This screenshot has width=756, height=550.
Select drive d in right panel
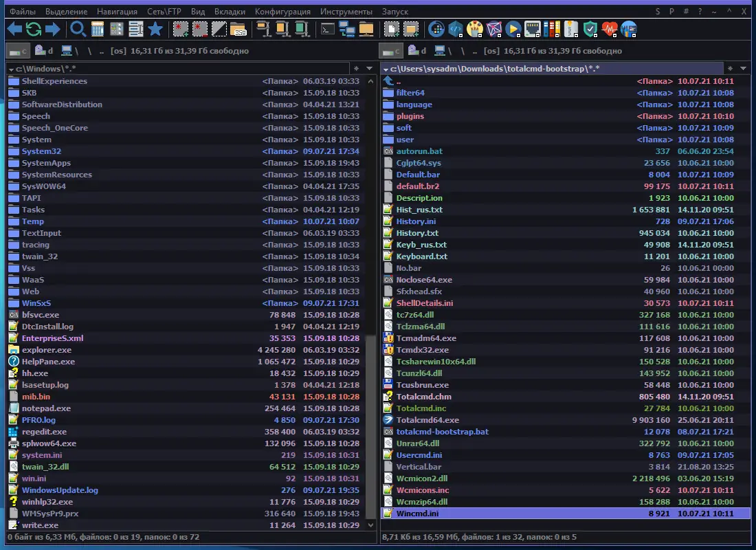click(x=418, y=51)
